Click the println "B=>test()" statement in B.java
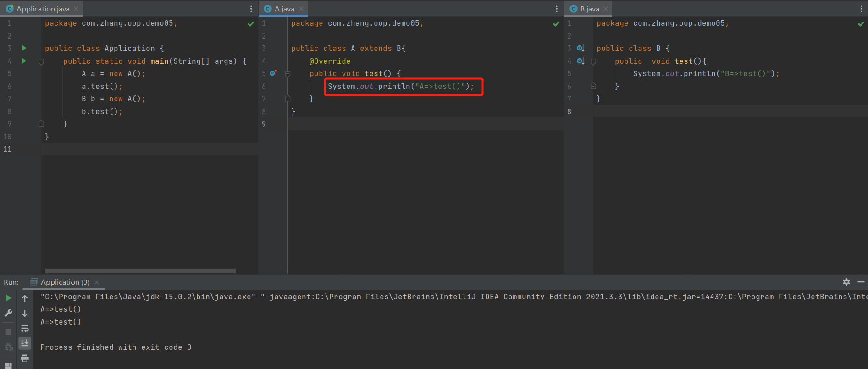868x369 pixels. point(706,74)
